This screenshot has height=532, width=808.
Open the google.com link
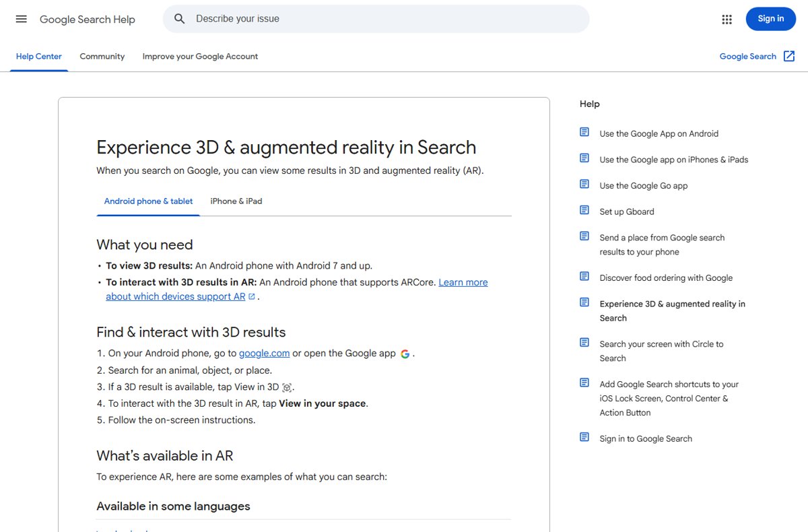point(265,353)
